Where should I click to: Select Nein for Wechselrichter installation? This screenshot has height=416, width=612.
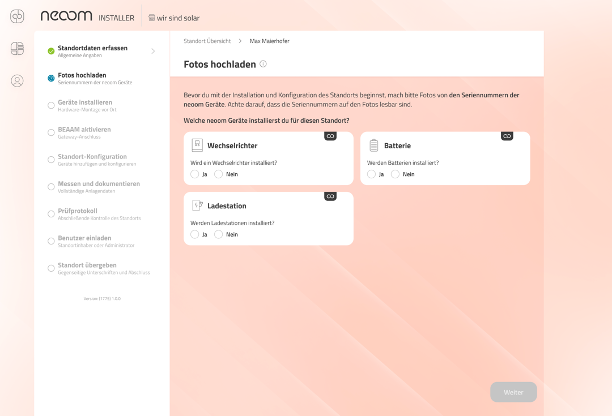(218, 174)
